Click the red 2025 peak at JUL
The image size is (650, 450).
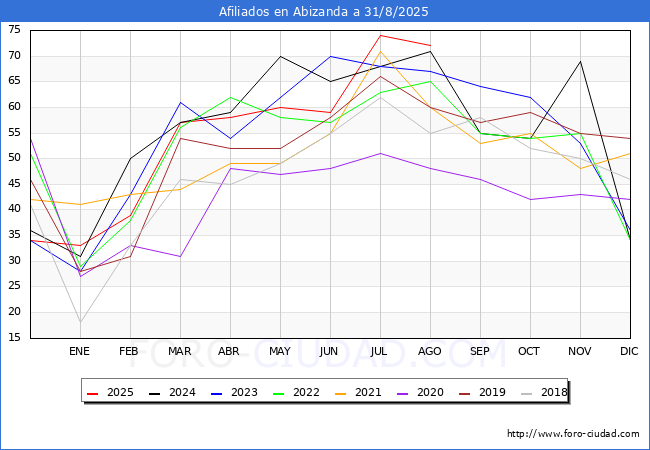(380, 35)
